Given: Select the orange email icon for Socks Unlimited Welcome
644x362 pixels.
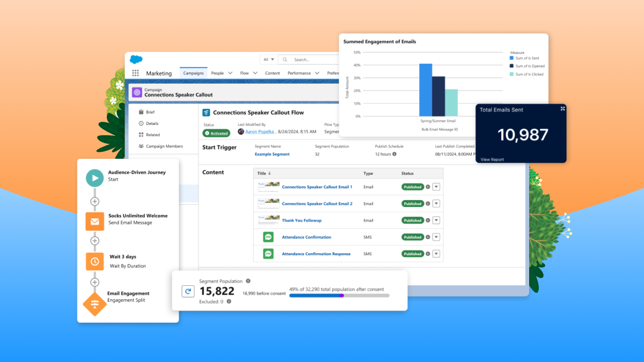Looking at the screenshot, I should [94, 221].
